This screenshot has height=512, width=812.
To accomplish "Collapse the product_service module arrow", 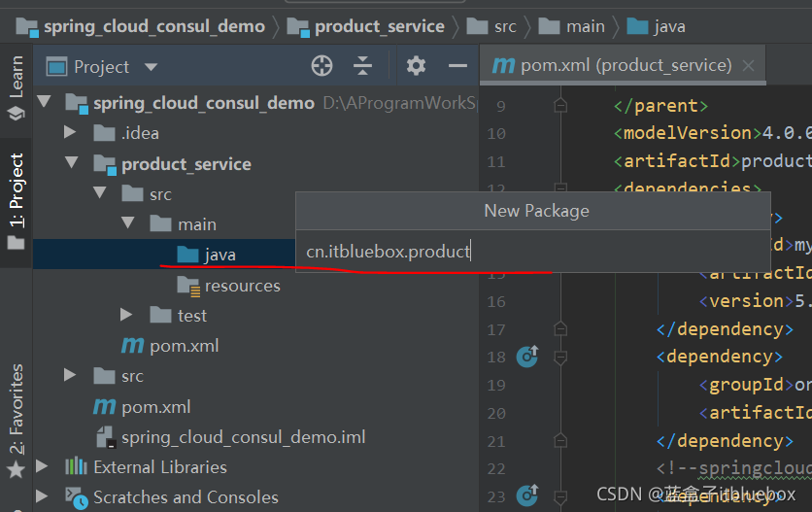I will pos(72,162).
